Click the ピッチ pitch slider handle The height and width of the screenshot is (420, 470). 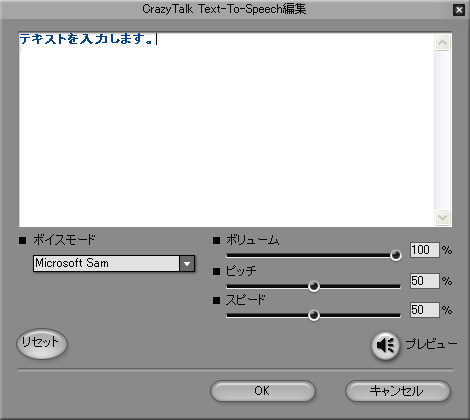(314, 286)
